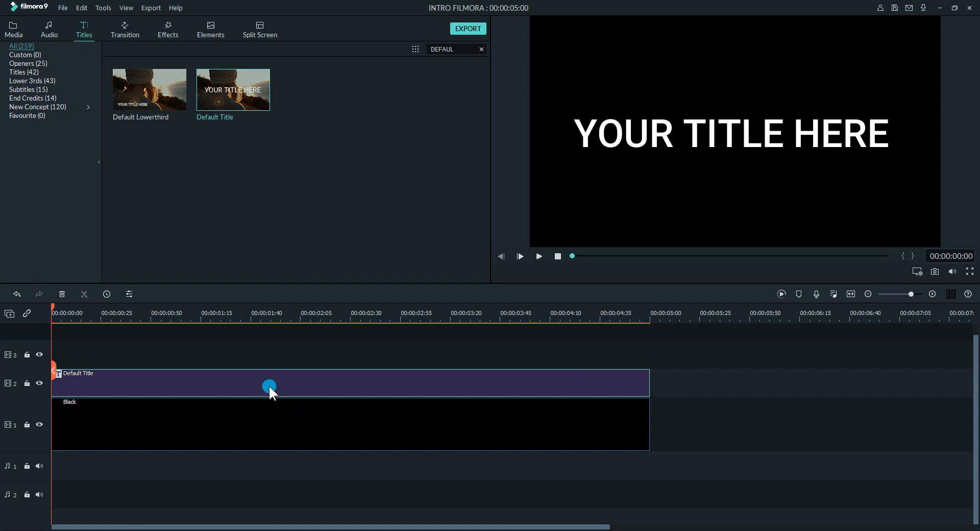Viewport: 980px width, 531px height.
Task: Select the Default Lowerthird thumbnail
Action: (x=150, y=89)
